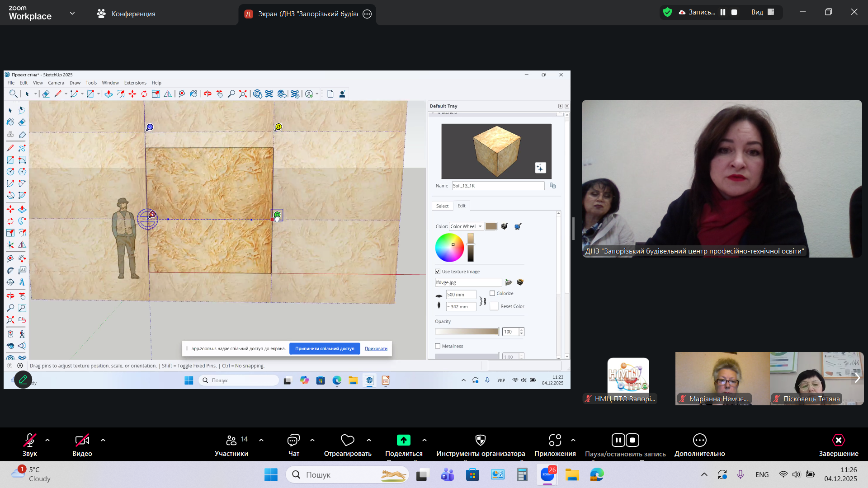Screen dimensions: 868x488
Task: Pick the Scale tool in left toolbar
Action: tap(10, 233)
